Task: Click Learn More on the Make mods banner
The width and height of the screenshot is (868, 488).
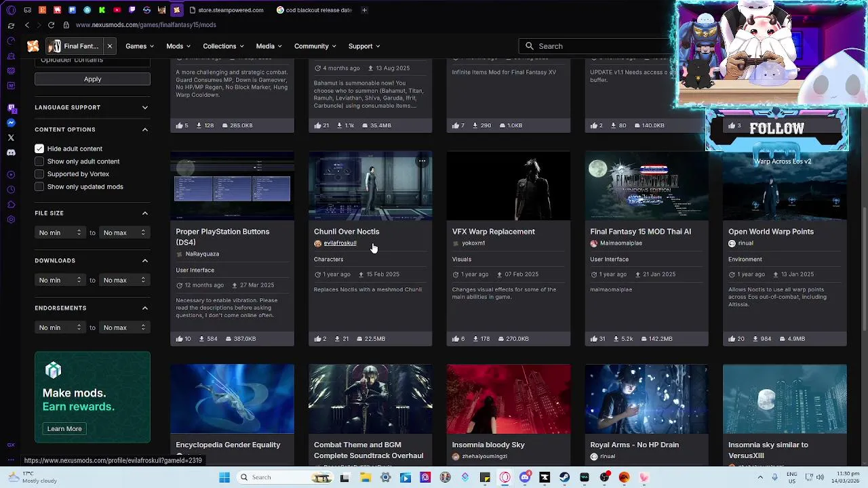Action: point(64,428)
